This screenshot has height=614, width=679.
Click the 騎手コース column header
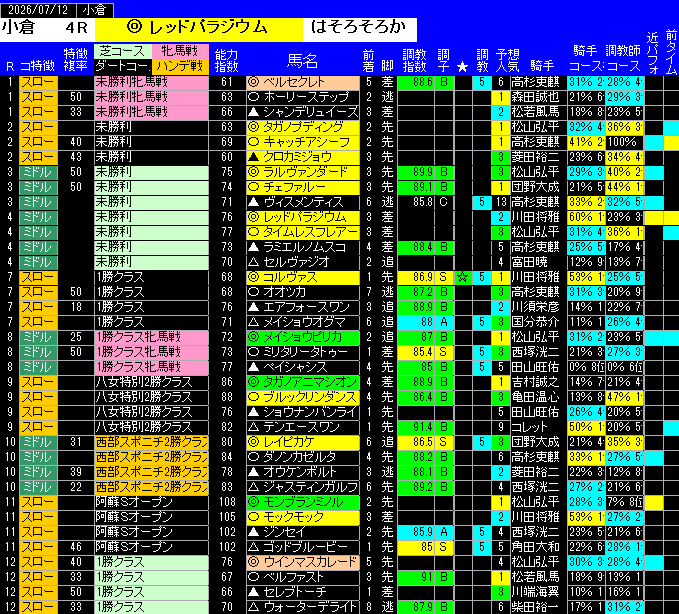pos(585,58)
